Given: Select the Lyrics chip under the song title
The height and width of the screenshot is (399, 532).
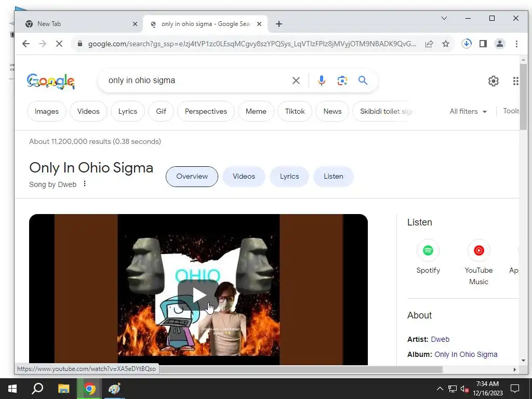Looking at the screenshot, I should 289,177.
